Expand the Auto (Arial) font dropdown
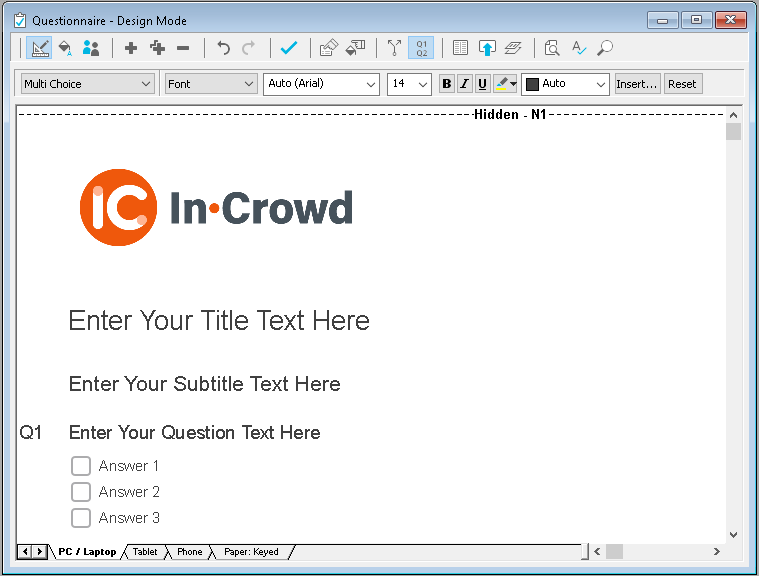The image size is (759, 576). pos(321,84)
